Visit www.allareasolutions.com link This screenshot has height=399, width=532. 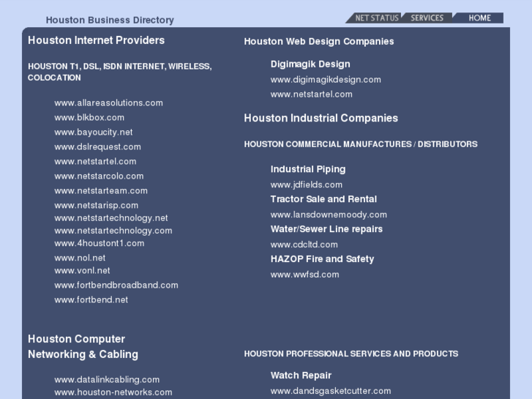click(x=108, y=103)
